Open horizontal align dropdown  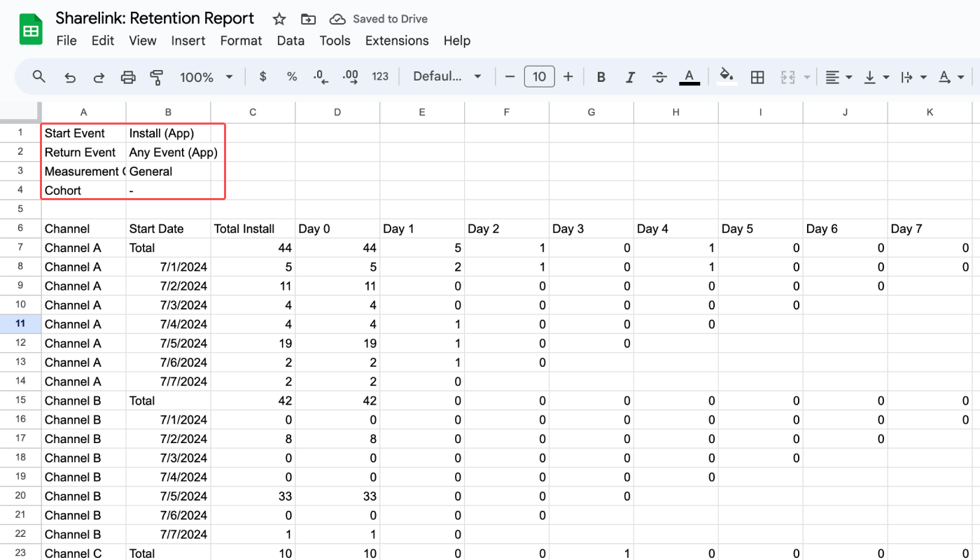838,77
